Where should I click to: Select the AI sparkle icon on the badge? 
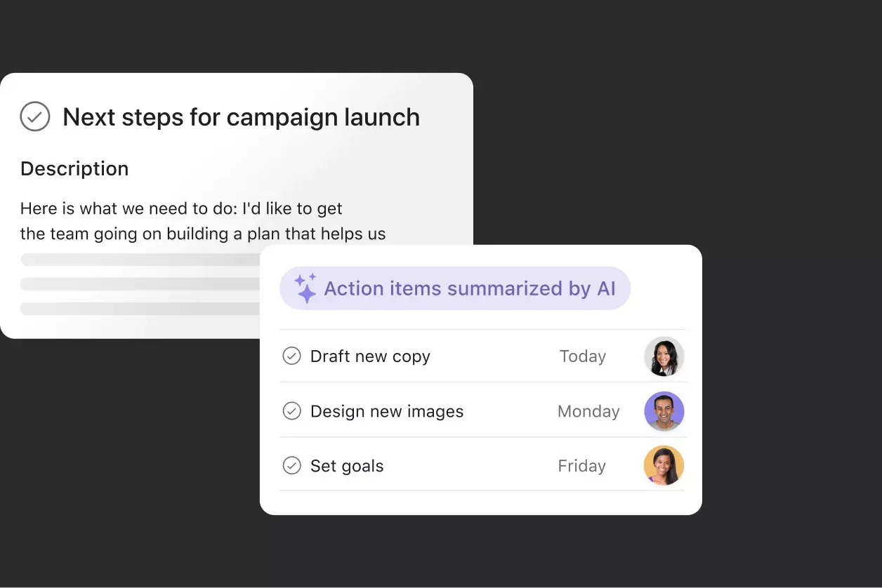coord(304,288)
